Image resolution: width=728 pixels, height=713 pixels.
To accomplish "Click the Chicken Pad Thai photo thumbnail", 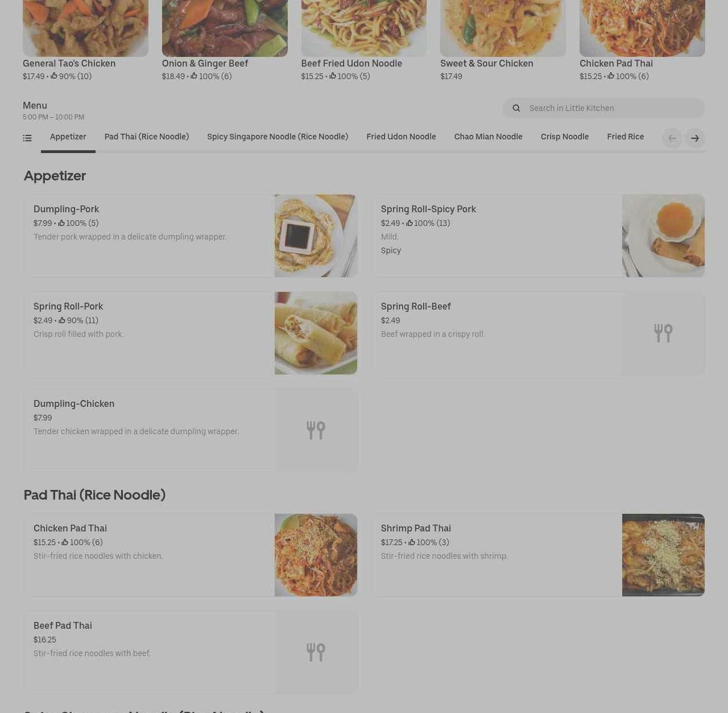I will [316, 555].
